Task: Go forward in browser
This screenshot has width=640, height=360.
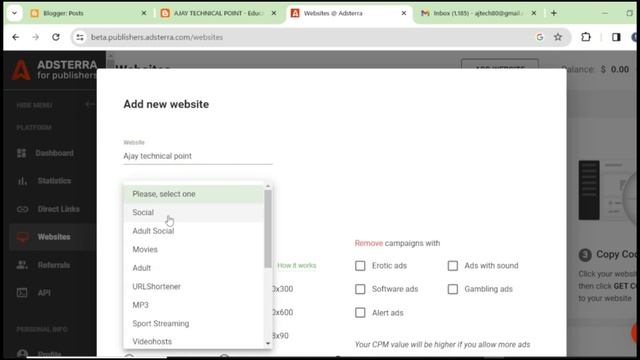Action: pyautogui.click(x=36, y=37)
